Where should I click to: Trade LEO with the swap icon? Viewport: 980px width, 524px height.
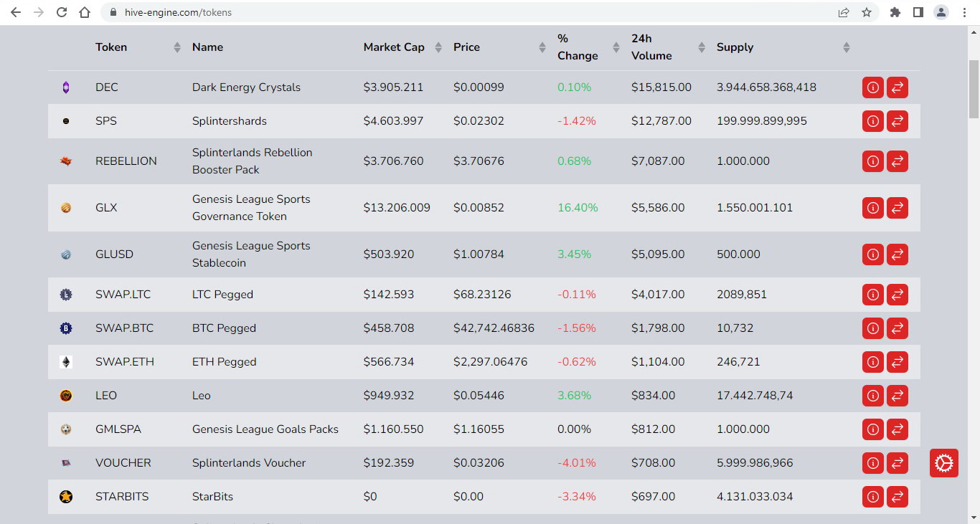tap(897, 396)
